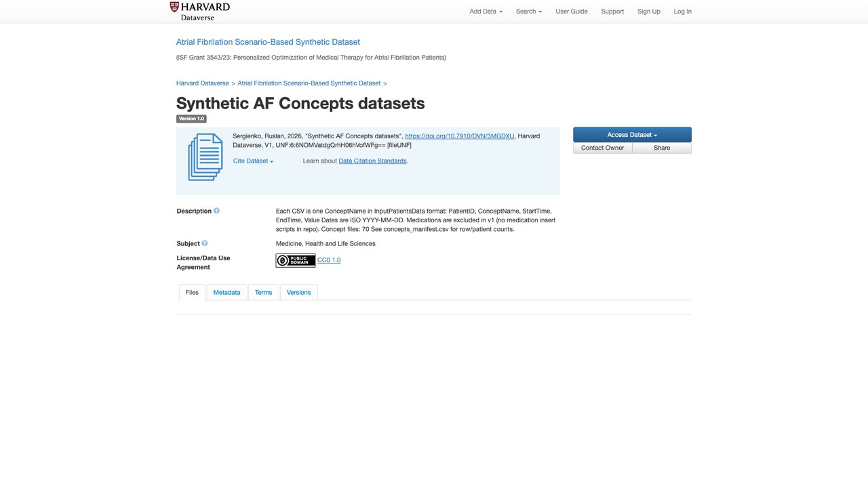
Task: Click the License/Data Use Agreement label
Action: pos(203,262)
